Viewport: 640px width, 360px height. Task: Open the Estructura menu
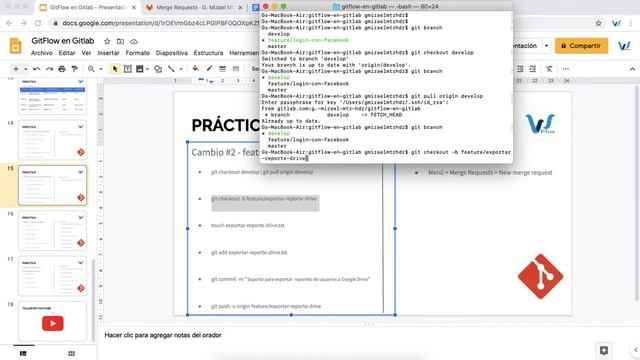click(x=208, y=53)
